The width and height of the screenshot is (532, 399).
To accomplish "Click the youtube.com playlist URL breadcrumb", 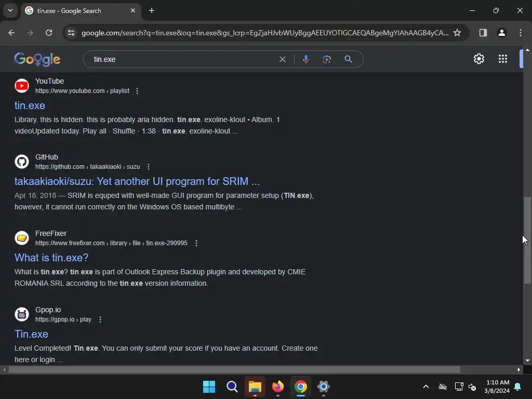I will pos(82,91).
